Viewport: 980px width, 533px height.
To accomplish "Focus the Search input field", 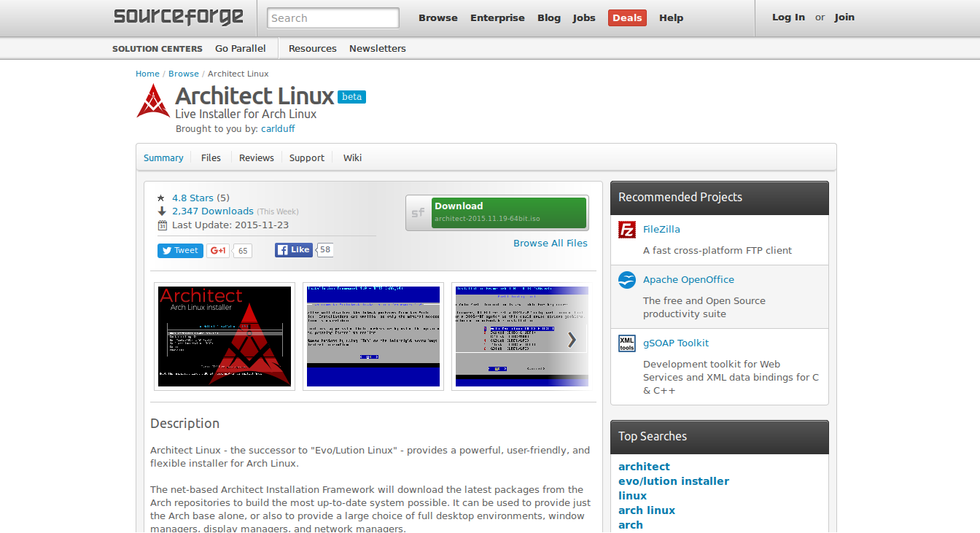I will (333, 17).
